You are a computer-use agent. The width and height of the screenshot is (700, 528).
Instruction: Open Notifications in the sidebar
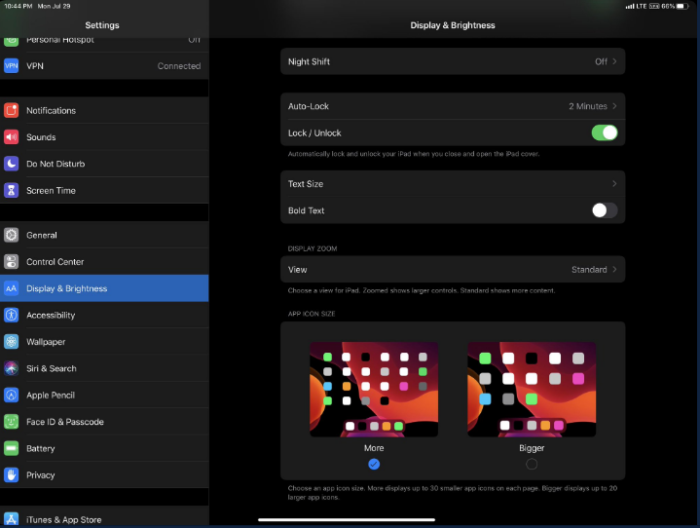104,110
